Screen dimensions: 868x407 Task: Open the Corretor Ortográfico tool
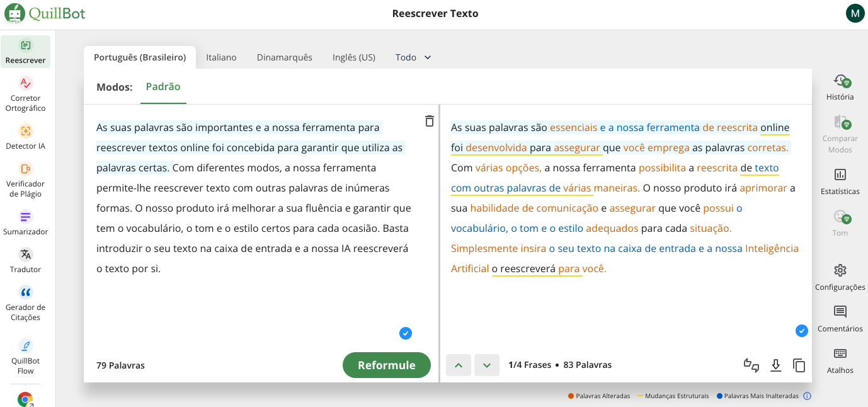[25, 93]
